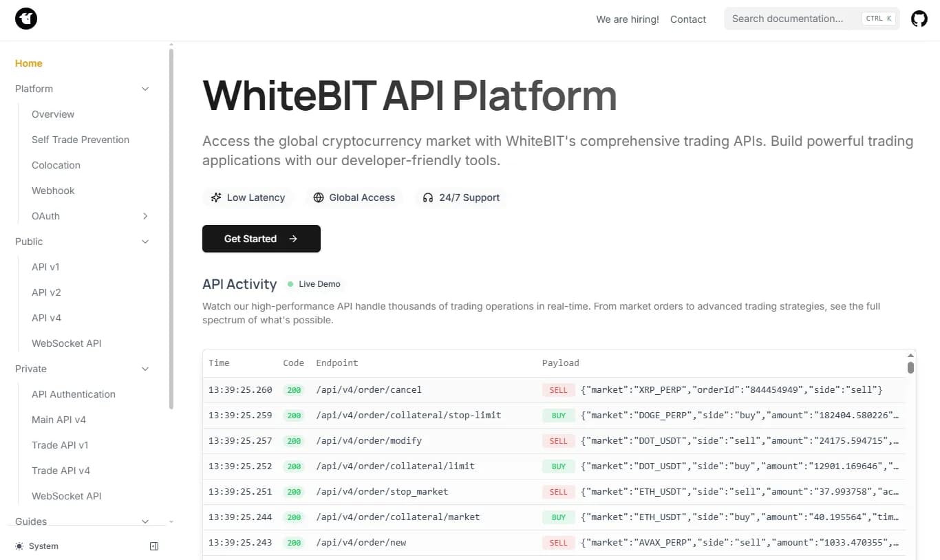The width and height of the screenshot is (940, 560).
Task: Click the We are hiring! link
Action: click(x=628, y=19)
